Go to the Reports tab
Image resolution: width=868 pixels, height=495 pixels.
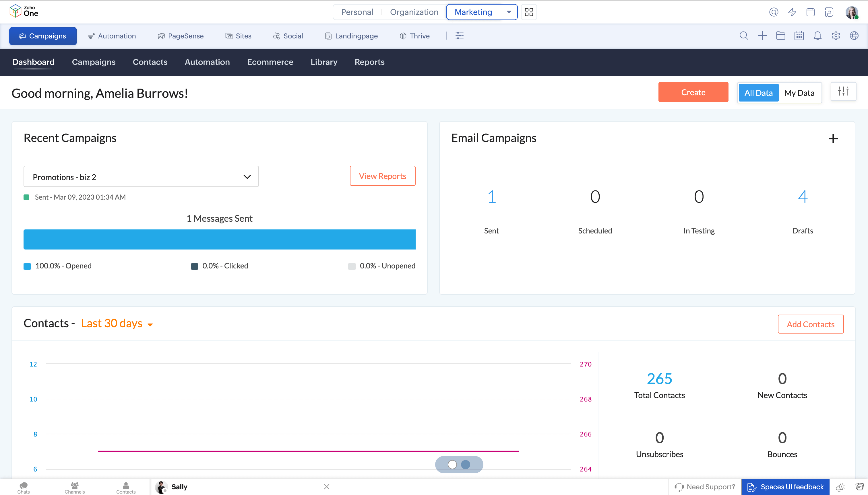[x=369, y=62]
